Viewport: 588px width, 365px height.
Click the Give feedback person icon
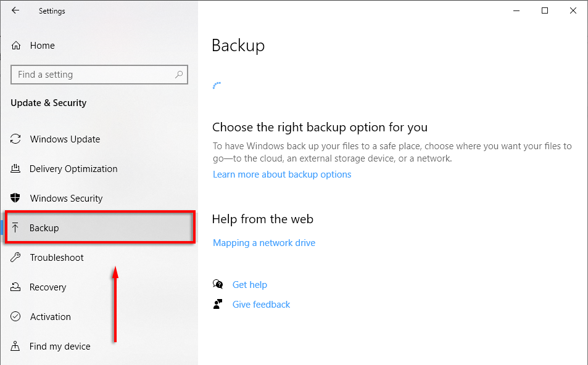coord(218,304)
